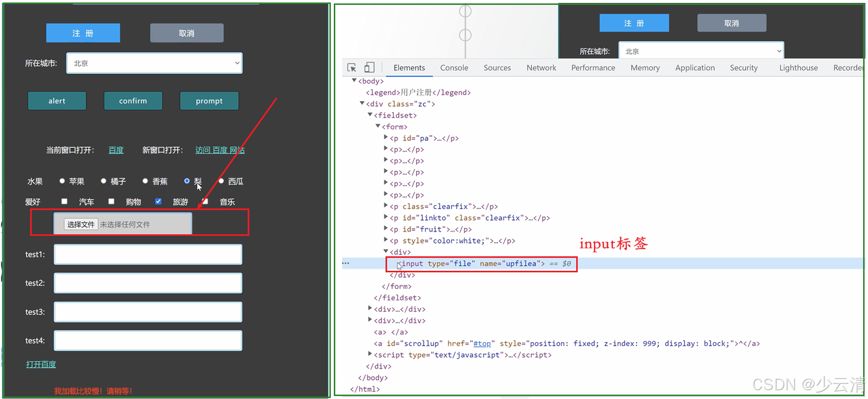The height and width of the screenshot is (399, 868).
Task: Follow the #top href link in DevTools
Action: [x=482, y=343]
